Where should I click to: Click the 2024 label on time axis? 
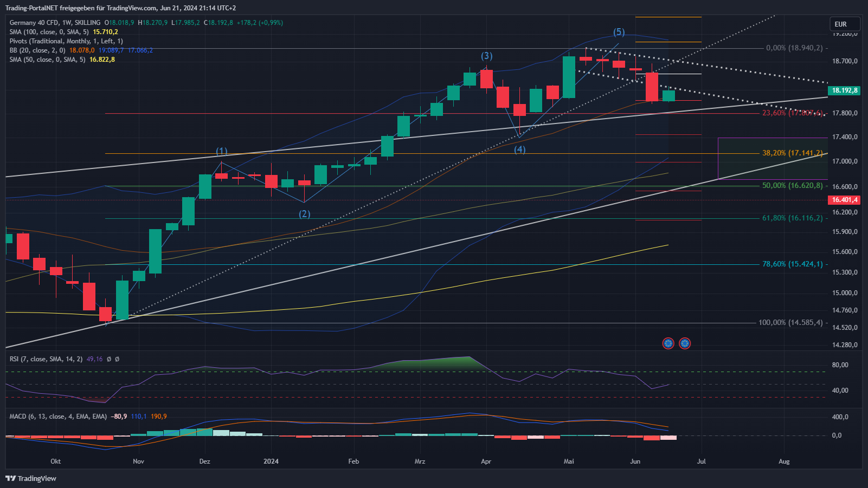pyautogui.click(x=271, y=461)
